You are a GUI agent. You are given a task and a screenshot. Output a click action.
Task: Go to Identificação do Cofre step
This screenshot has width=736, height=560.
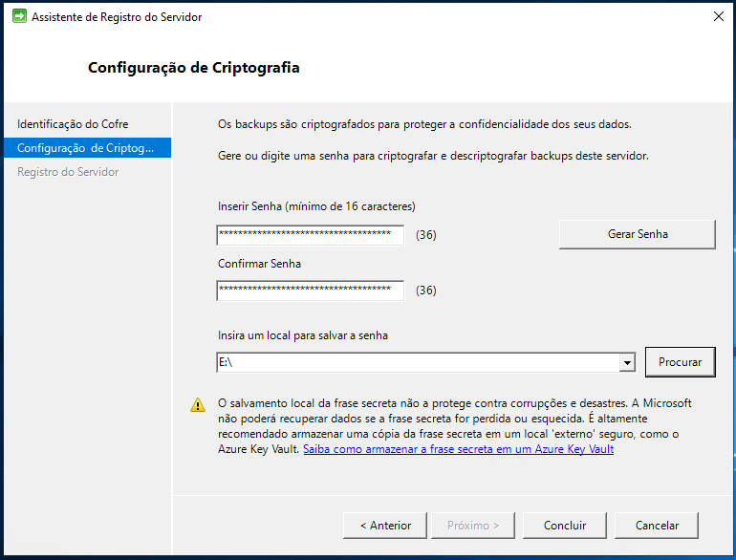point(73,124)
